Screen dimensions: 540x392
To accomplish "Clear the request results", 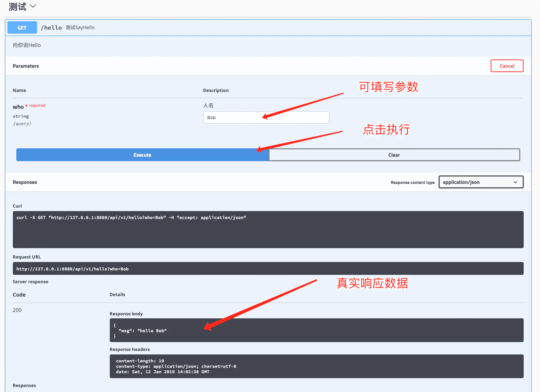I will point(394,155).
